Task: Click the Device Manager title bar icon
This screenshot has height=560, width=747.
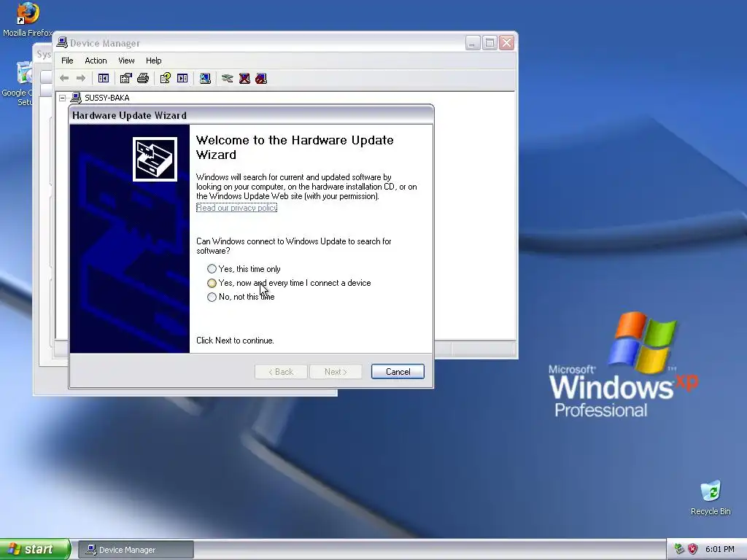Action: pos(62,43)
